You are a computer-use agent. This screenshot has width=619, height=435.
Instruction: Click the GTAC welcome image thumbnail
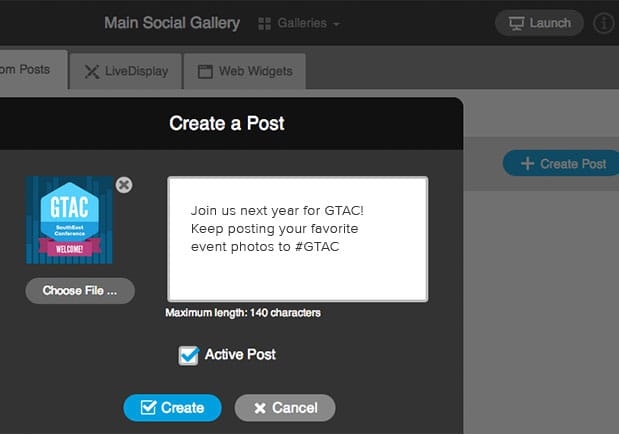click(x=69, y=220)
